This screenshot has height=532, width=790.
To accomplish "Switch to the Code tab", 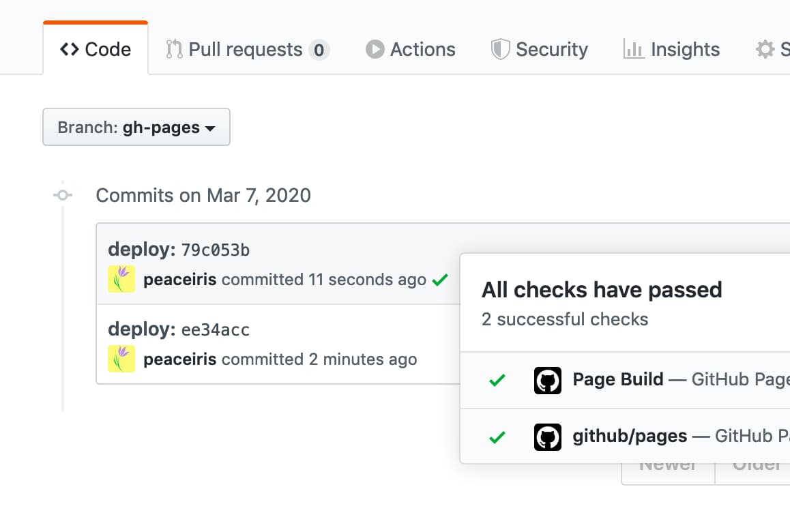I will [x=96, y=49].
